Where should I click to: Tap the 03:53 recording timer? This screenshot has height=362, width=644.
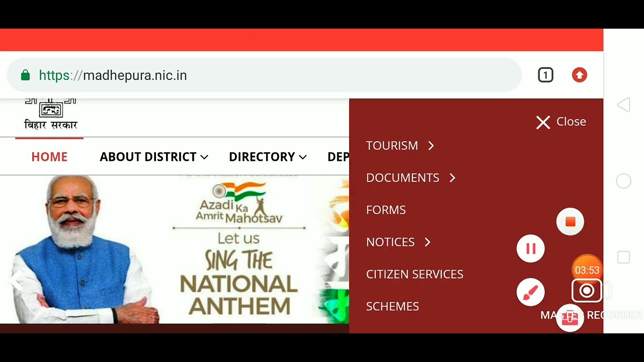(587, 270)
